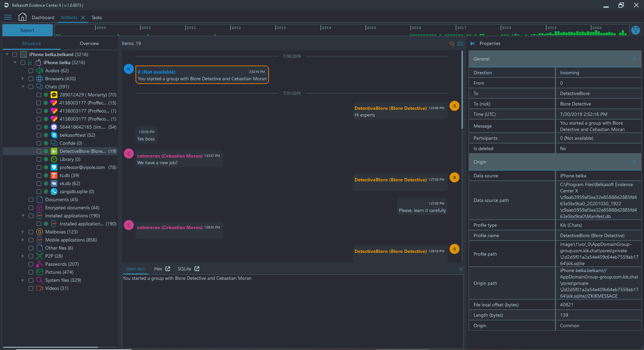Expand the Browsers tree node
644x350 pixels.
23,79
